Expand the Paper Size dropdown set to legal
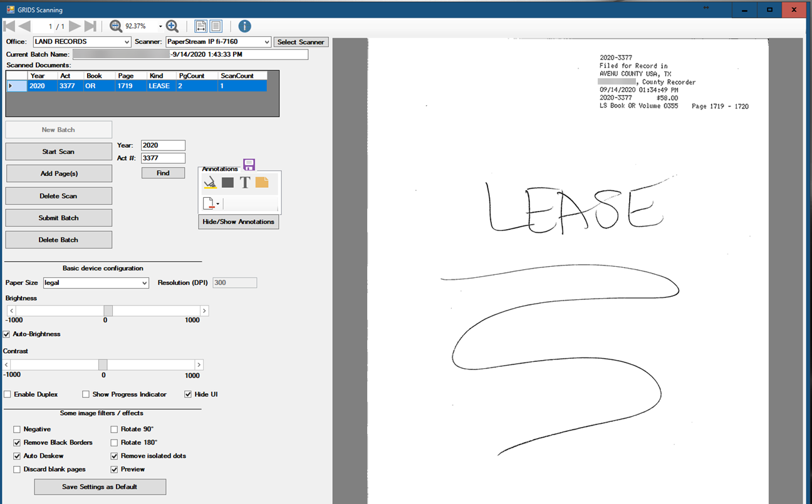 (96, 283)
